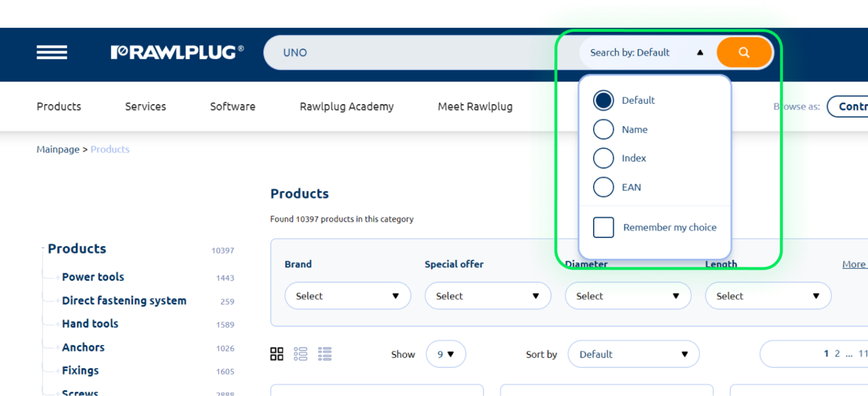Click the Products breadcrumb link

(110, 149)
